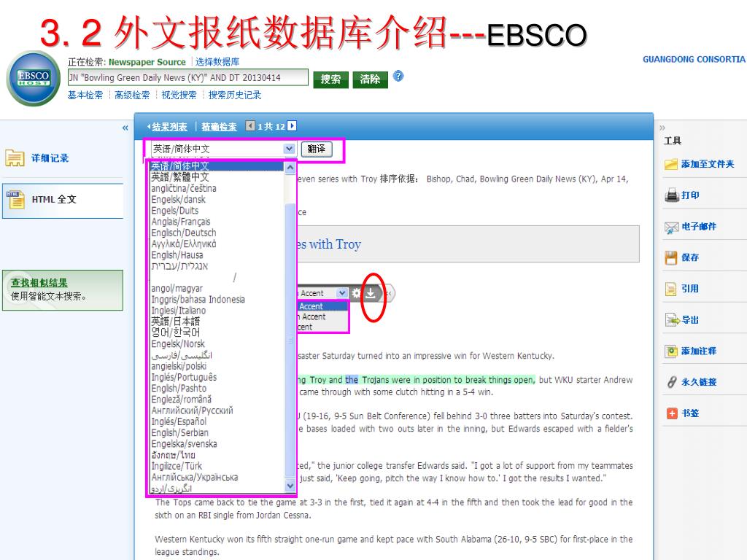The image size is (747, 560).
Task: Click the Export icon (导出)
Action: 672,320
